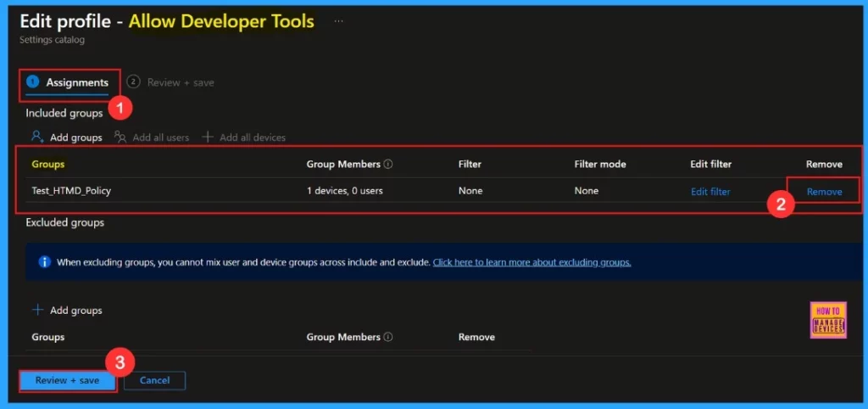This screenshot has height=409, width=868.
Task: Click Add groups under Included groups
Action: click(x=75, y=137)
